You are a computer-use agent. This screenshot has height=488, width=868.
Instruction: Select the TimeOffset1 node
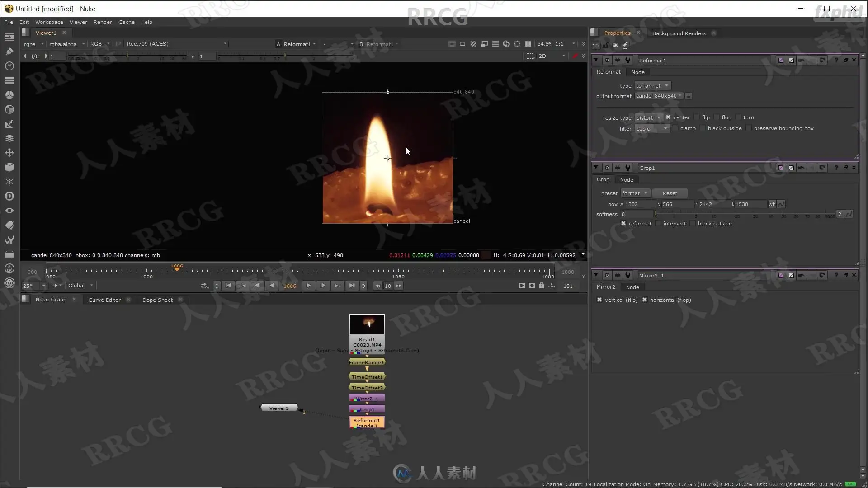367,377
